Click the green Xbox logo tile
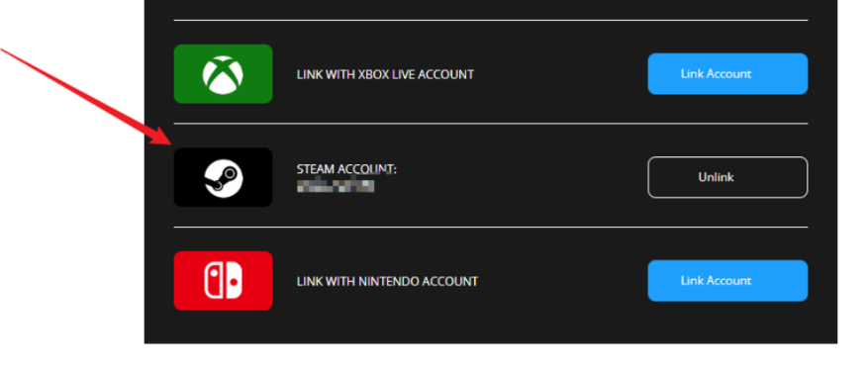The width and height of the screenshot is (868, 372). 223,73
